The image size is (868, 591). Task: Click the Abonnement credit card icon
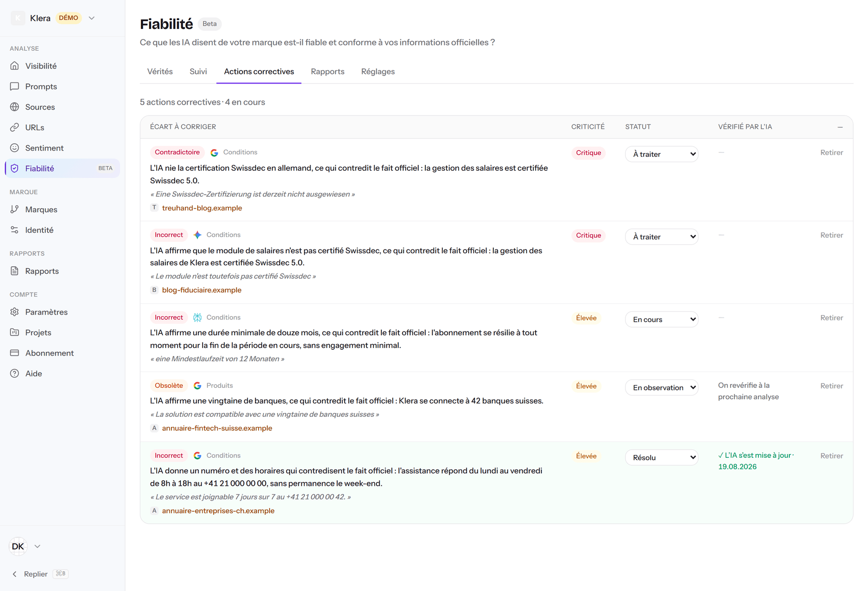coord(14,353)
